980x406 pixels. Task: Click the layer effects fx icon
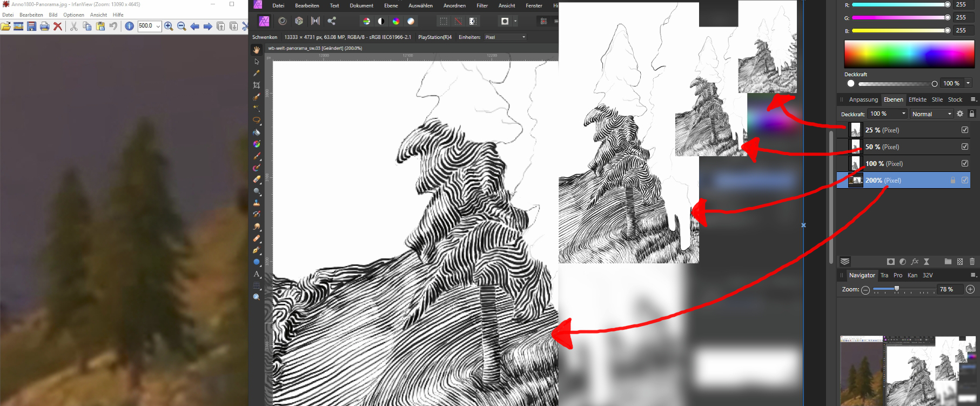[915, 262]
